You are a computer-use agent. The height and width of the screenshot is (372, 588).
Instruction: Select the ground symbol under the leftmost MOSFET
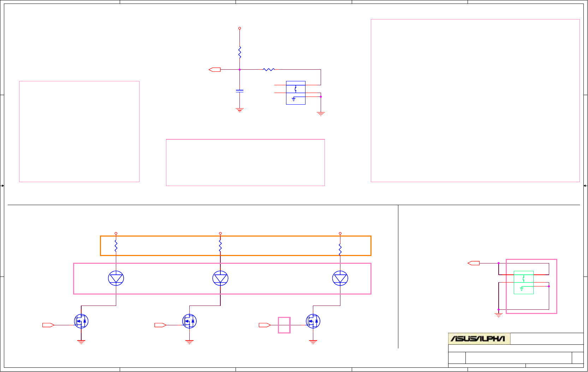81,342
